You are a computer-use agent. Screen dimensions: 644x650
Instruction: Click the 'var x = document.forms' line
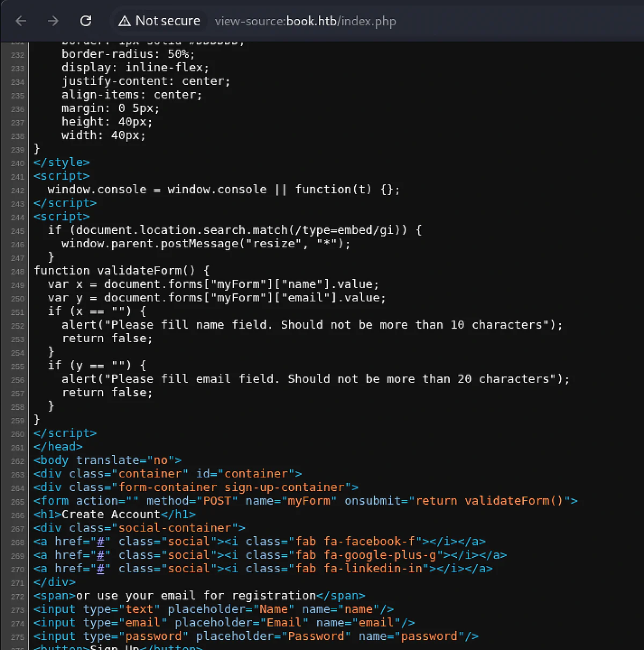point(214,284)
